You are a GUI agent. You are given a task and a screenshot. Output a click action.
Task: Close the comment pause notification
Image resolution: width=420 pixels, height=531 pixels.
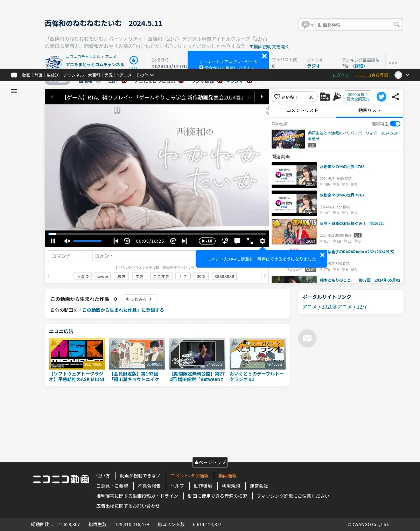(x=322, y=255)
